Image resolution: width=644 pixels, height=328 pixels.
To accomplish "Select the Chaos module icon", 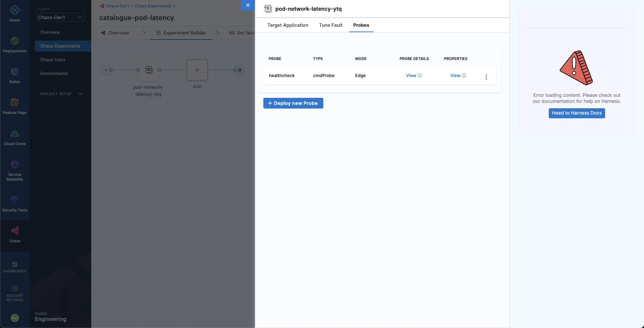I will 14,231.
